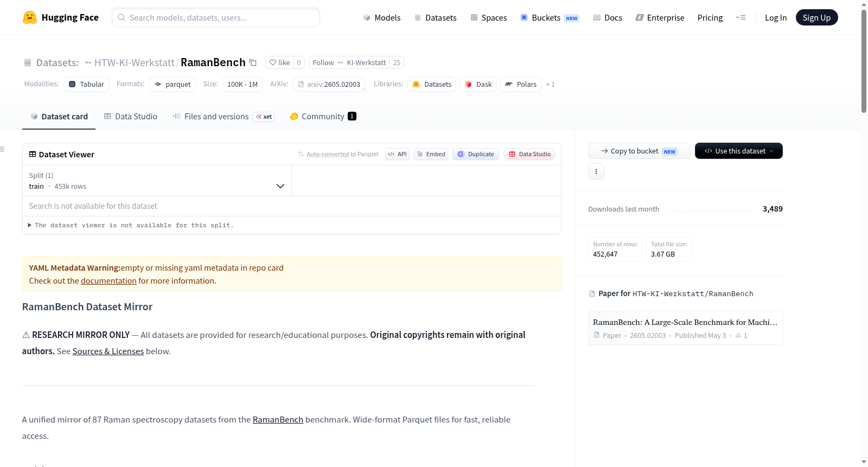This screenshot has width=868, height=467.
Task: Click the 25 followers count
Action: 397,62
